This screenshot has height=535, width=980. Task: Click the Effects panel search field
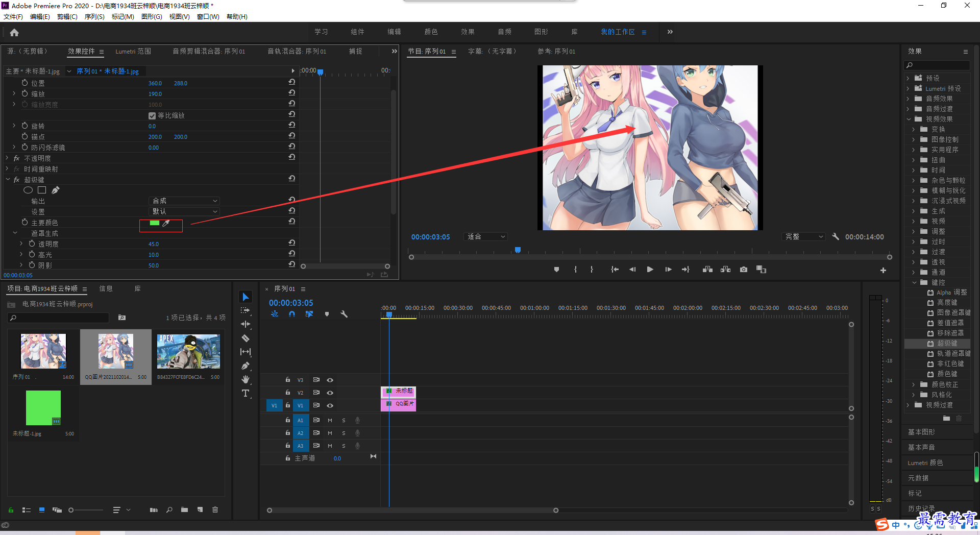[x=938, y=65]
